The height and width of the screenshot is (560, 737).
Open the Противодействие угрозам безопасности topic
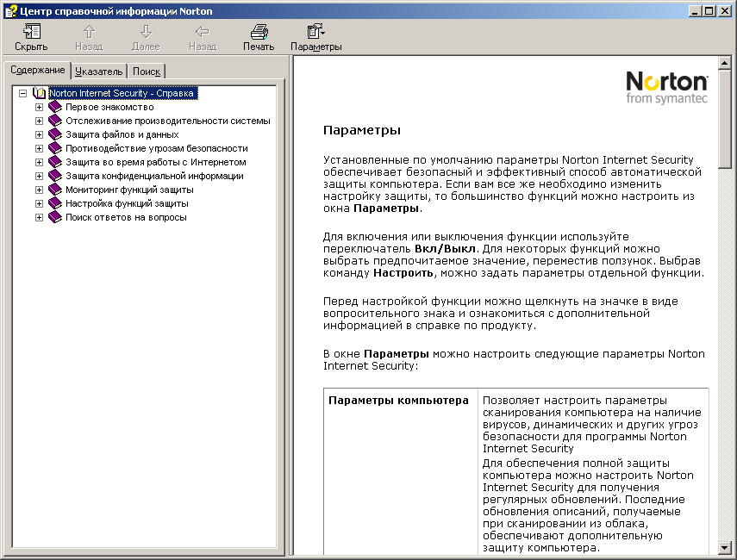pyautogui.click(x=157, y=148)
